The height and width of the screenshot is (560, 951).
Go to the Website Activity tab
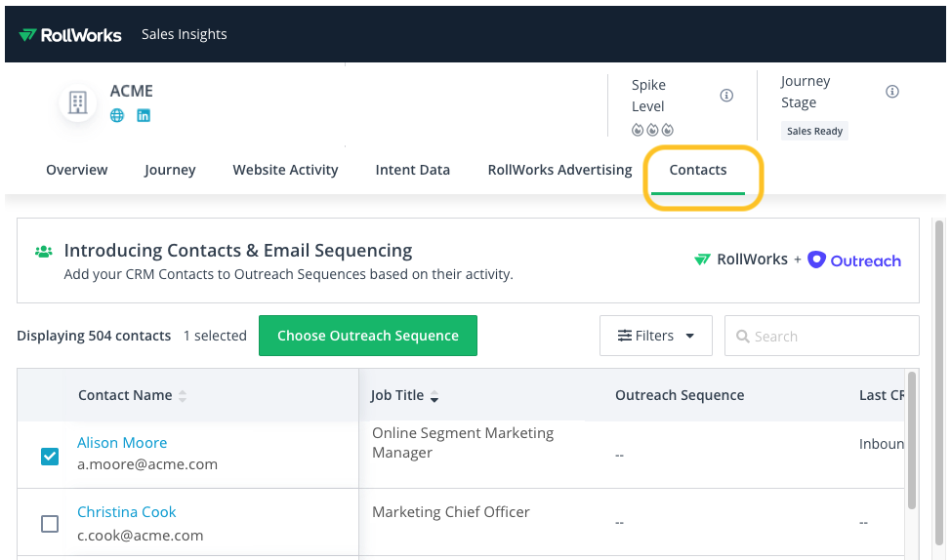[x=285, y=170]
